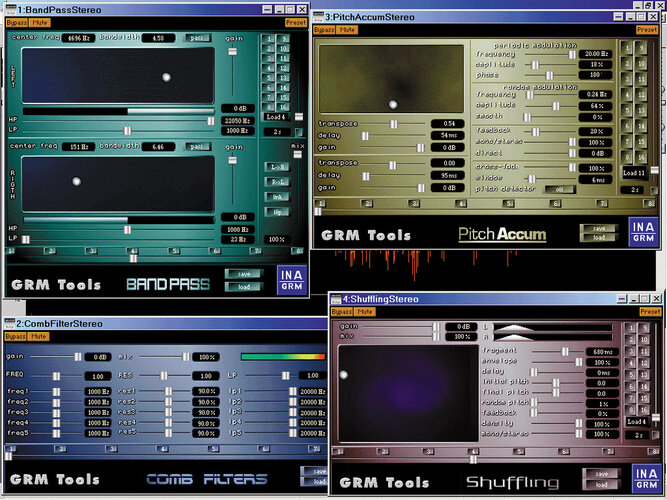Image resolution: width=667 pixels, height=500 pixels.
Task: Select preset slot 11 in PitchAccum preset grid
Action: 641,79
